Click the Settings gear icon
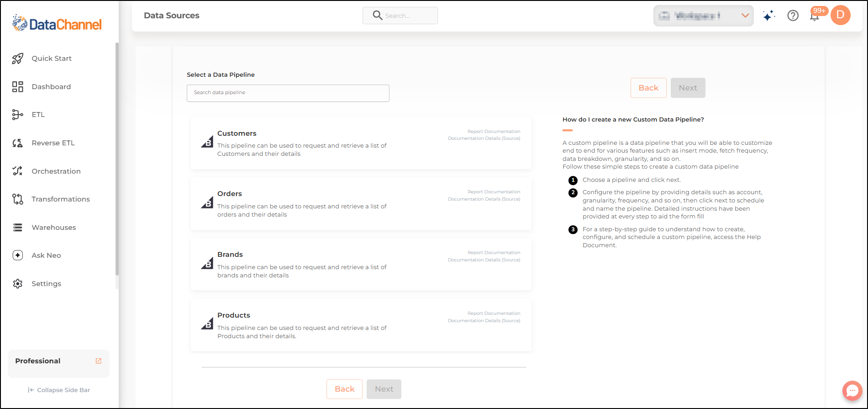Viewport: 868px width, 409px height. pos(17,284)
